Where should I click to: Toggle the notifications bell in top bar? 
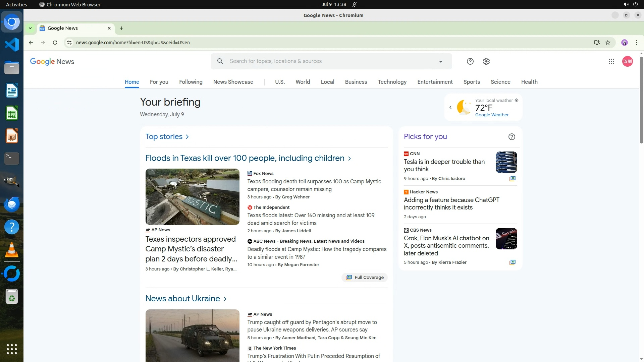click(355, 4)
